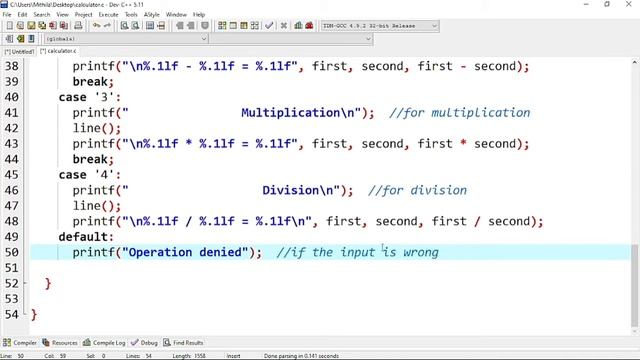This screenshot has height=360, width=640.
Task: Click the "//for division" comment on line 46
Action: click(x=417, y=190)
